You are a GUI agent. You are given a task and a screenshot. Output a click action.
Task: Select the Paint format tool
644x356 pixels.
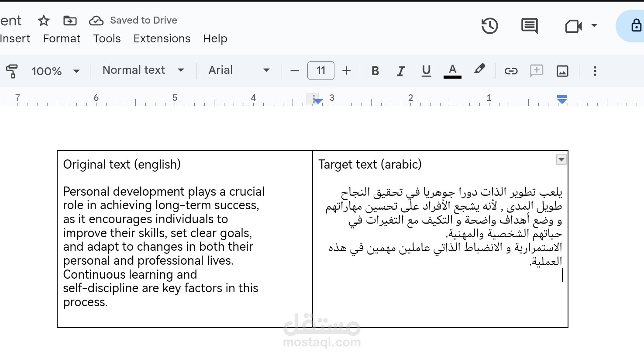coord(12,70)
